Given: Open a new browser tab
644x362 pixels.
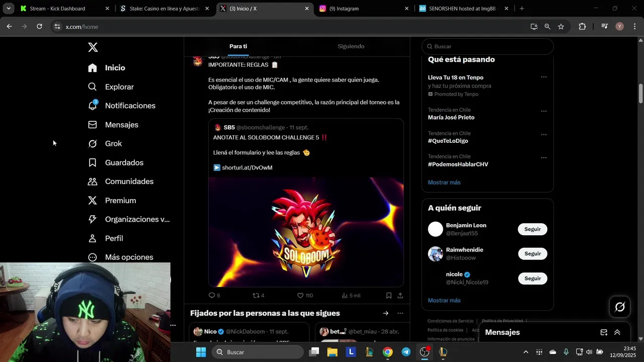Looking at the screenshot, I should [x=522, y=9].
